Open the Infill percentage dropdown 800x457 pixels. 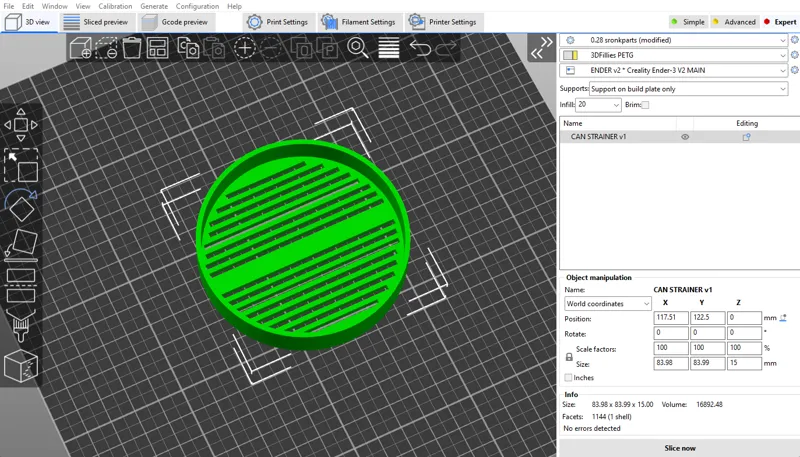pyautogui.click(x=598, y=105)
